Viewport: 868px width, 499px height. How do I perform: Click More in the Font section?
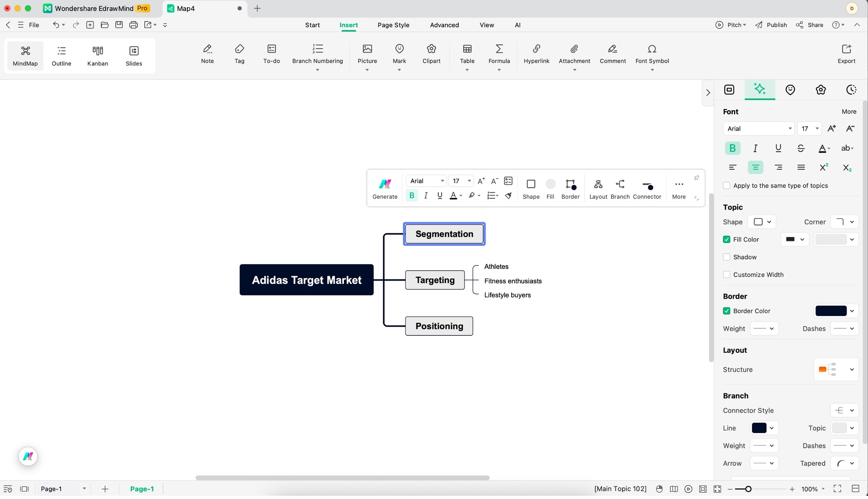coord(849,111)
